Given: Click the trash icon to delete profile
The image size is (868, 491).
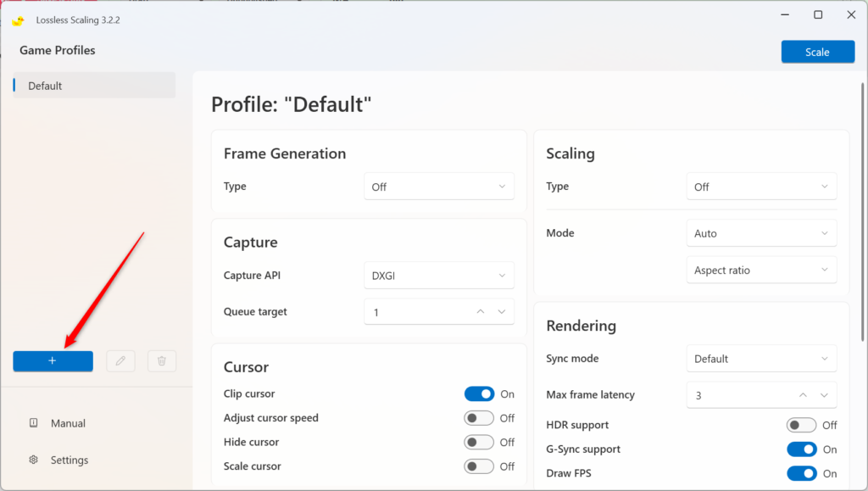Looking at the screenshot, I should 161,360.
